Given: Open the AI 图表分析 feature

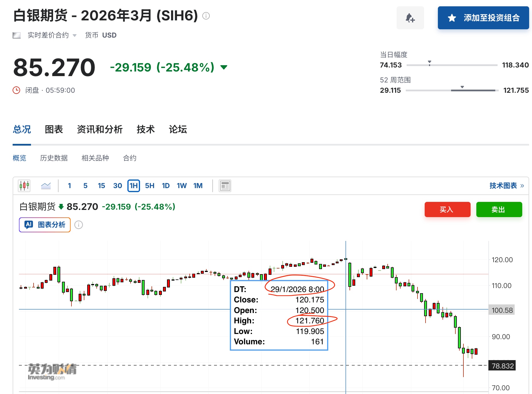Looking at the screenshot, I should (44, 225).
